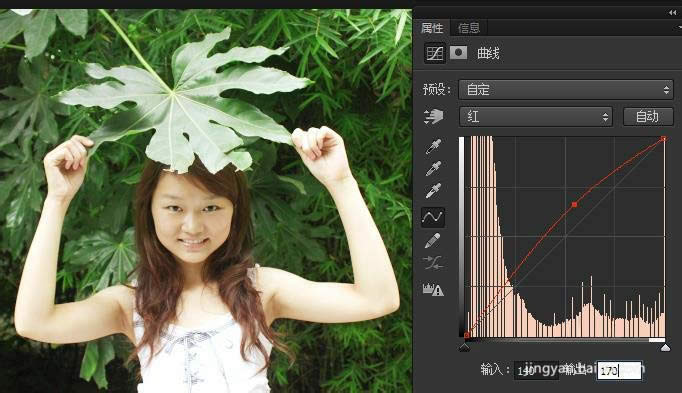The height and width of the screenshot is (393, 682).
Task: Select the pencil draw curve tool
Action: point(432,240)
